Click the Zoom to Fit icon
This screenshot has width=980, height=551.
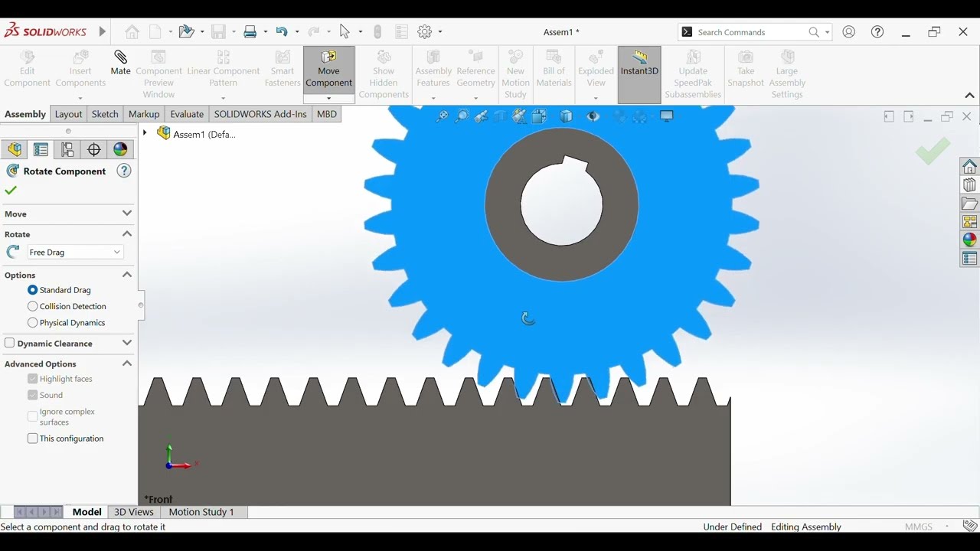(442, 116)
